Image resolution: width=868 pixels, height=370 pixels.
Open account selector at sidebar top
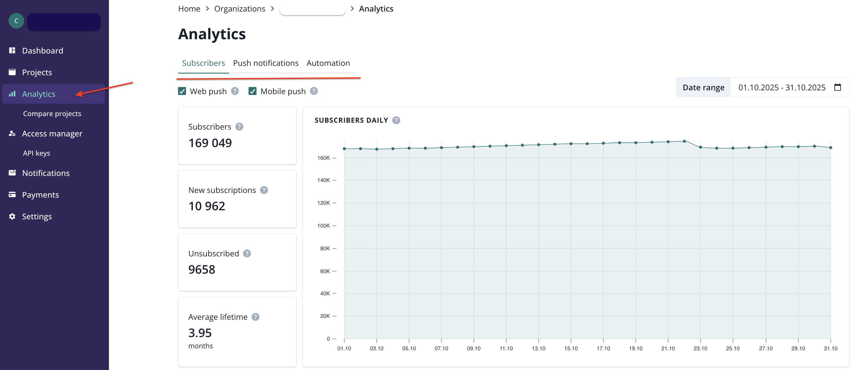(x=64, y=22)
